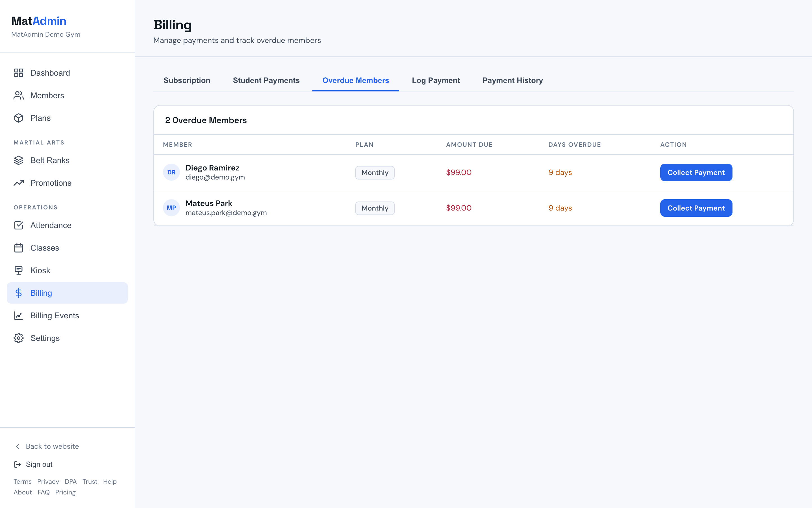Click the Attendance checkmark icon
The width and height of the screenshot is (812, 508).
(18, 225)
